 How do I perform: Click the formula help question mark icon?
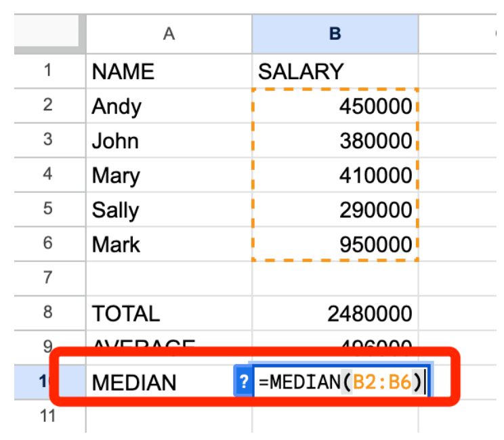point(243,382)
